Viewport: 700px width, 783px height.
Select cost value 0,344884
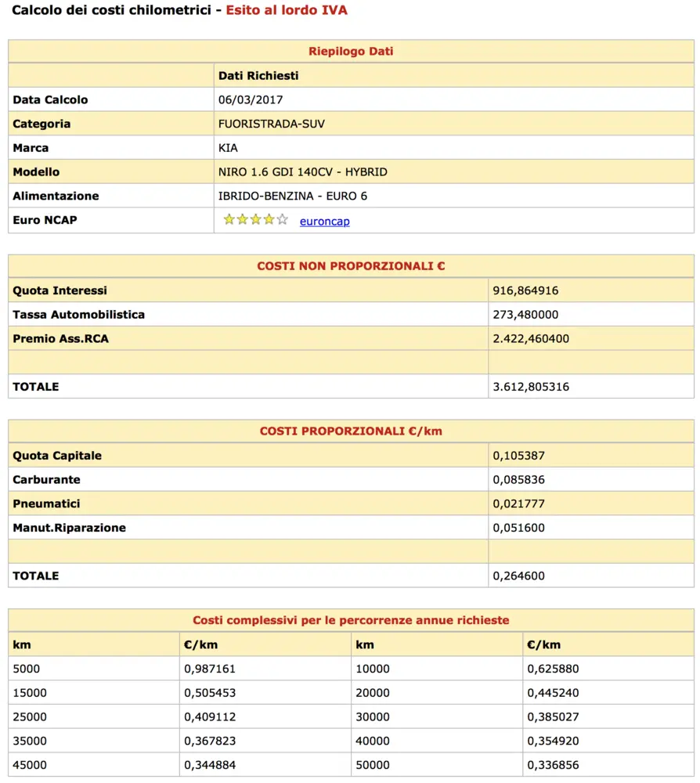click(210, 764)
